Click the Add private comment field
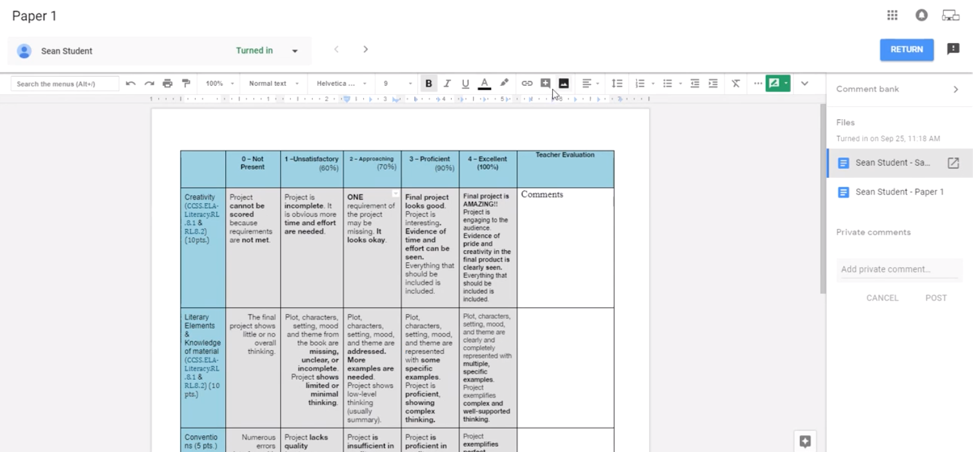This screenshot has width=980, height=452. pos(899,269)
